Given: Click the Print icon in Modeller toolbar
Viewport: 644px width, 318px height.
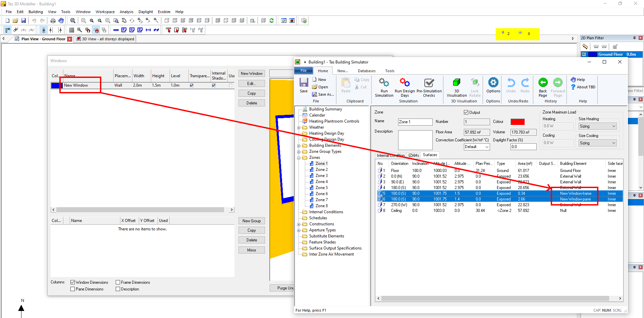Looking at the screenshot, I should coord(53,20).
